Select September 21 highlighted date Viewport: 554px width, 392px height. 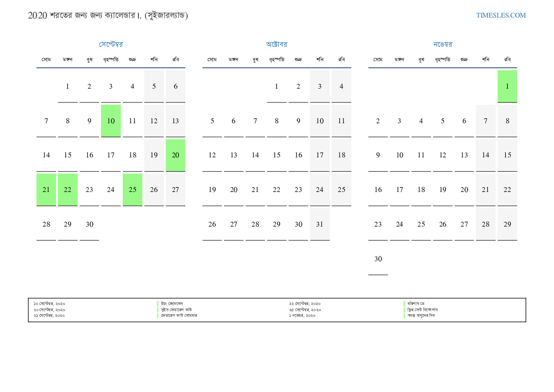(x=46, y=190)
